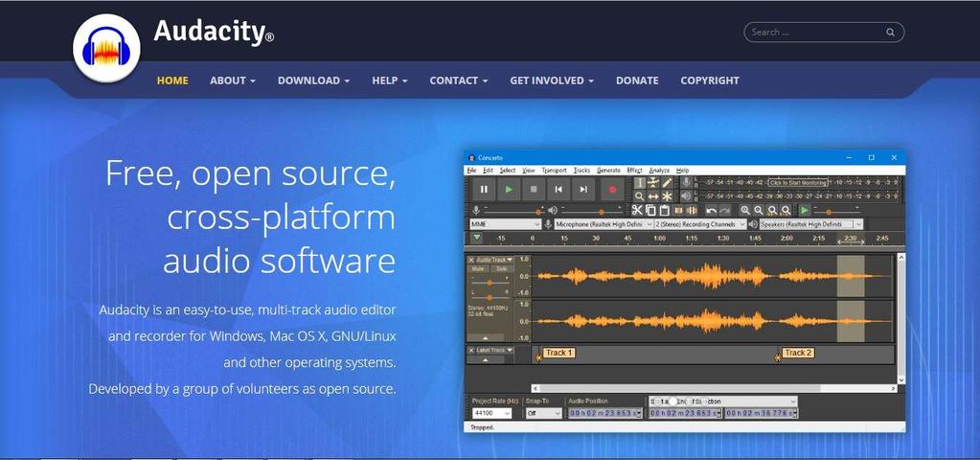Viewport: 980px width, 460px height.
Task: Open the Project Rate 44100 dropdown
Action: (491, 413)
